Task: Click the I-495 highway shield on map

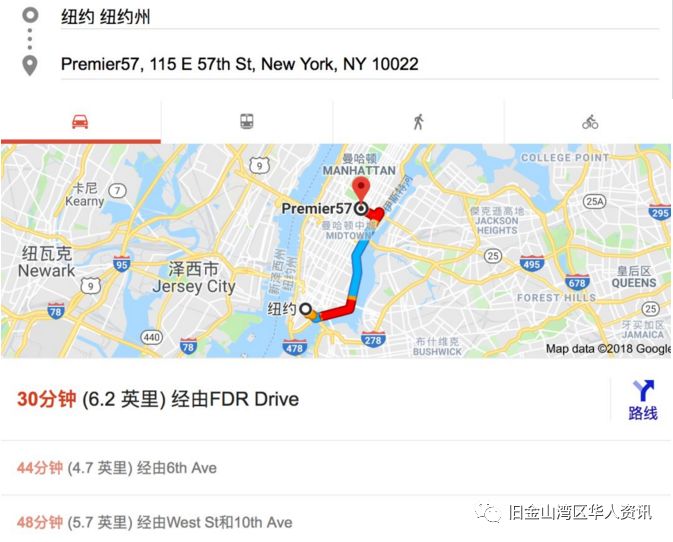Action: pyautogui.click(x=532, y=263)
